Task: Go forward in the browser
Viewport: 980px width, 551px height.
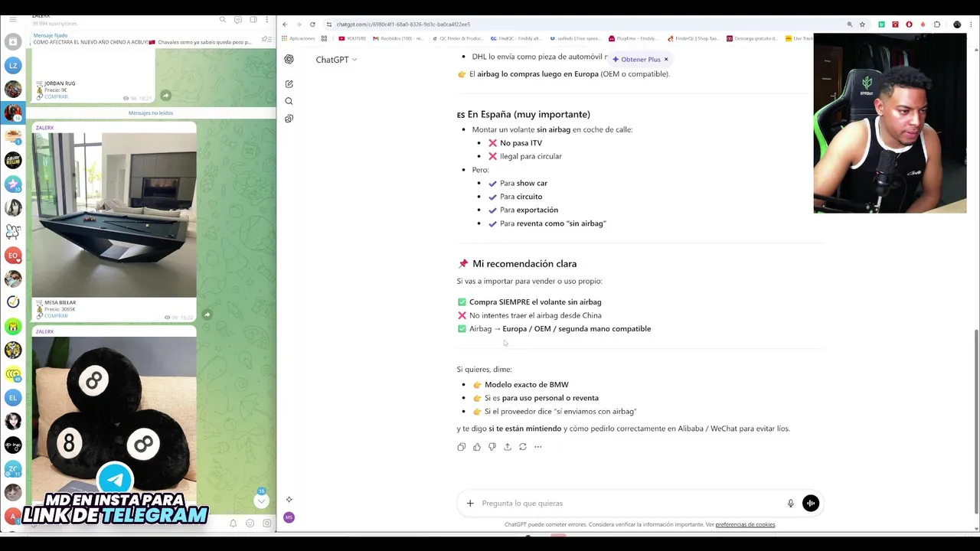Action: pos(299,24)
